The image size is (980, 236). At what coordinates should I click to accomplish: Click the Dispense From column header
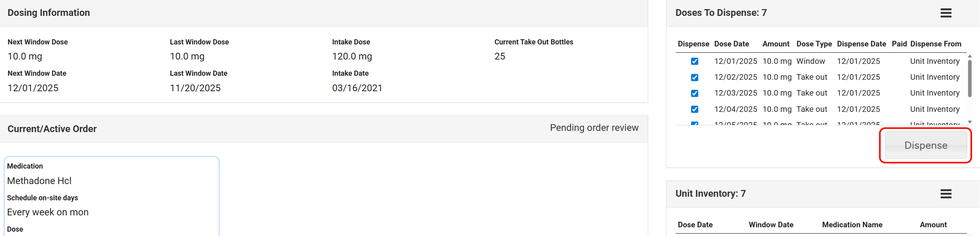click(935, 44)
